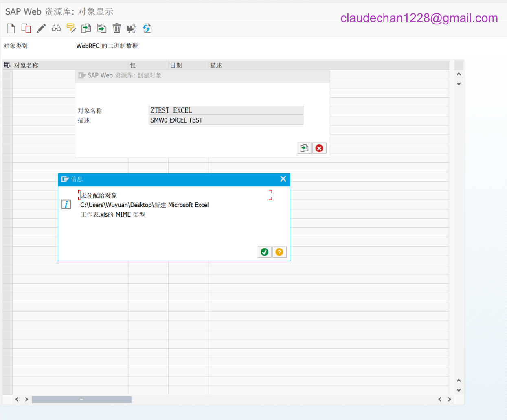The width and height of the screenshot is (507, 420).
Task: Click the Import object toolbar icon
Action: click(x=86, y=28)
